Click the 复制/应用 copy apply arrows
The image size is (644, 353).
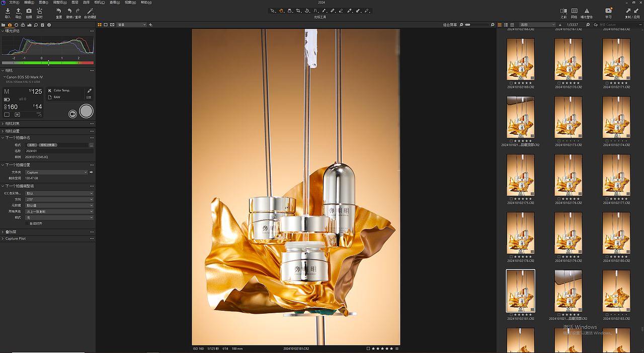[x=632, y=11]
